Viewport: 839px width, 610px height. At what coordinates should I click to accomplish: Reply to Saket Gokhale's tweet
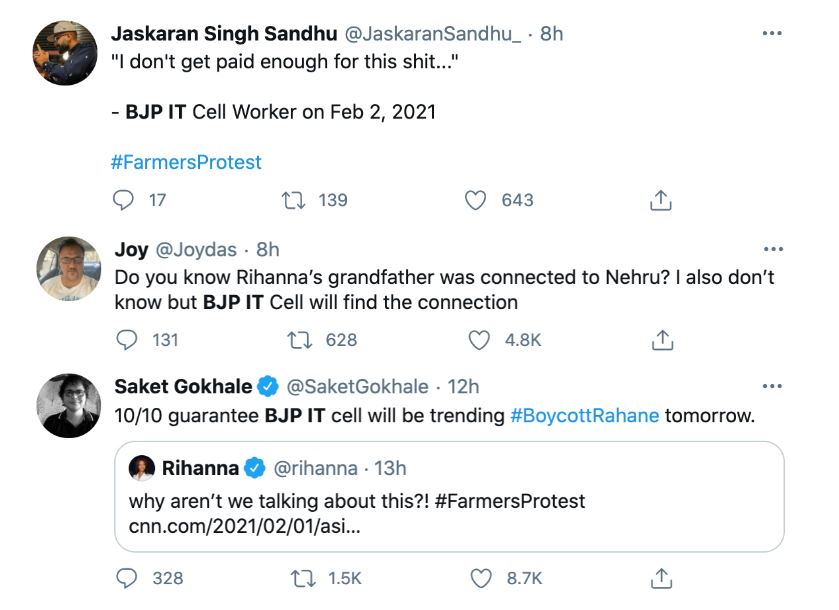(126, 578)
